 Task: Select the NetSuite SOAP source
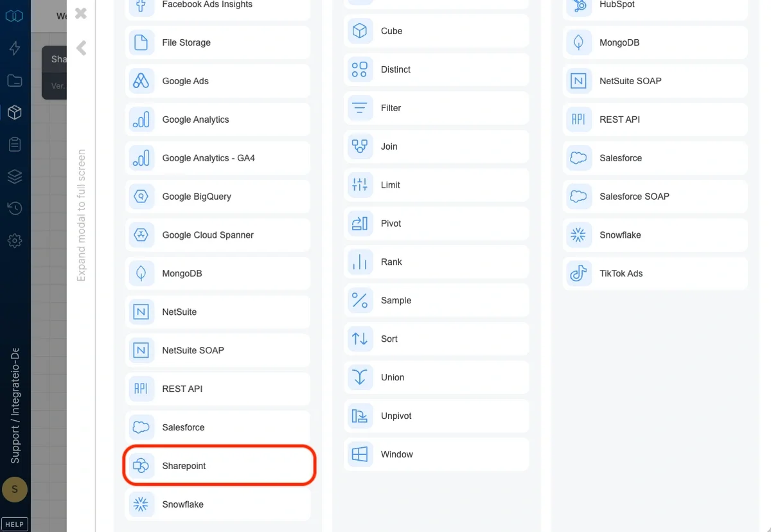217,351
